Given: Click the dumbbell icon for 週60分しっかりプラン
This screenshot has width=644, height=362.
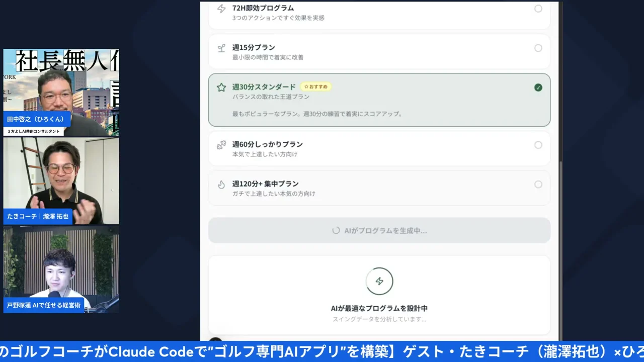Looking at the screenshot, I should pos(221,145).
